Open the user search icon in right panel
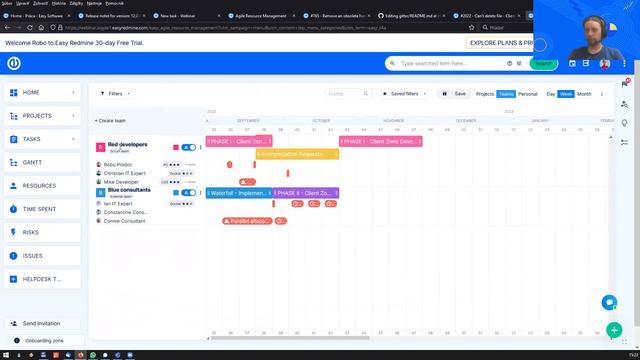This screenshot has height=360, width=640. 624,104
